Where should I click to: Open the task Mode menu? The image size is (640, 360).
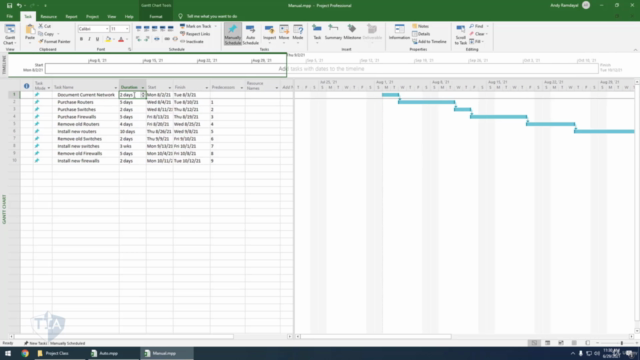click(x=298, y=33)
